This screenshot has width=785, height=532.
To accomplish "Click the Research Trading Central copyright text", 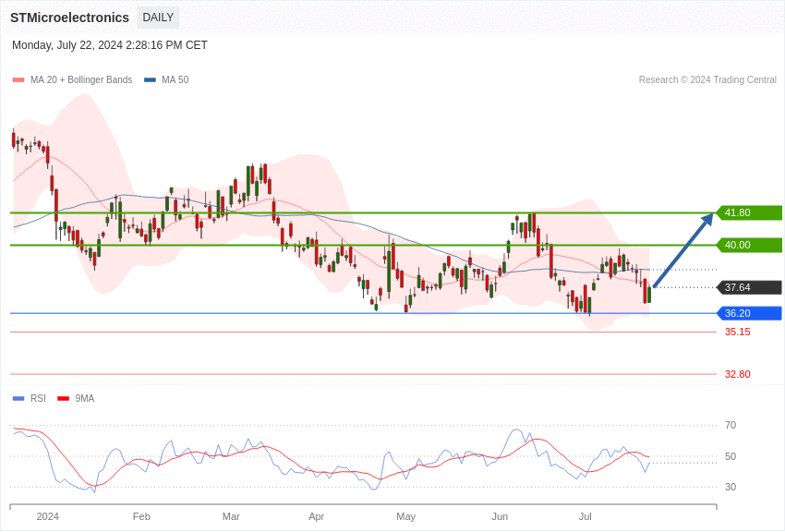I will [x=707, y=80].
